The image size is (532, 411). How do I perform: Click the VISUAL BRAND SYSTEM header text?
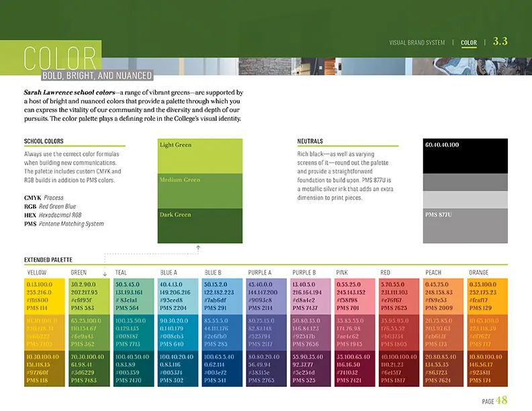pyautogui.click(x=416, y=43)
